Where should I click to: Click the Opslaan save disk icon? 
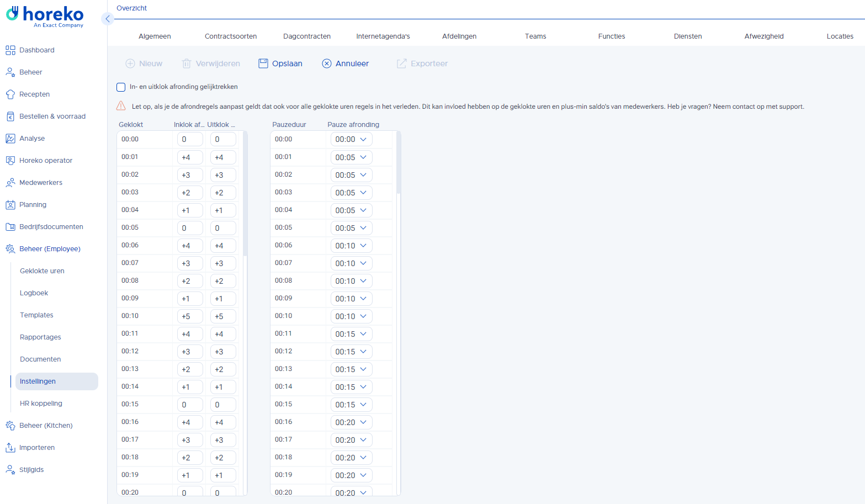pos(263,63)
